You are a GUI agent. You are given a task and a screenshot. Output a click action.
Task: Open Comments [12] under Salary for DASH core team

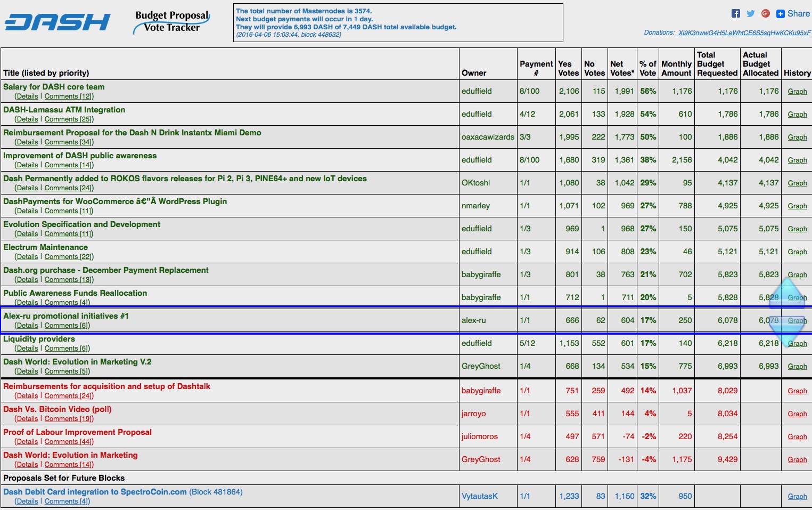[x=68, y=96]
